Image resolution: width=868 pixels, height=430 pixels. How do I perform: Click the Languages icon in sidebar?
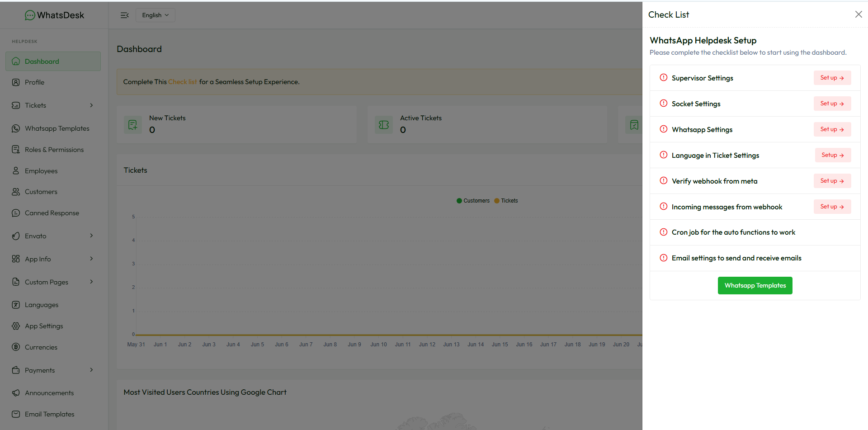[16, 305]
